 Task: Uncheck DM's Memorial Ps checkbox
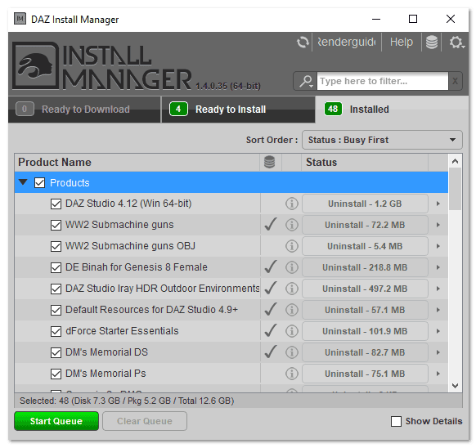point(56,374)
